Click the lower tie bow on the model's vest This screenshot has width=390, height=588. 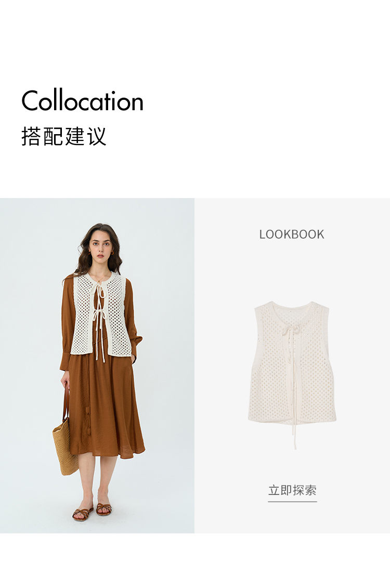coord(99,315)
